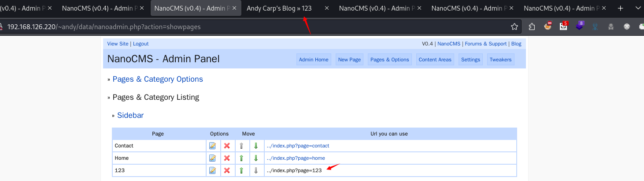Edit the 123 page
644x181 pixels.
(x=213, y=170)
